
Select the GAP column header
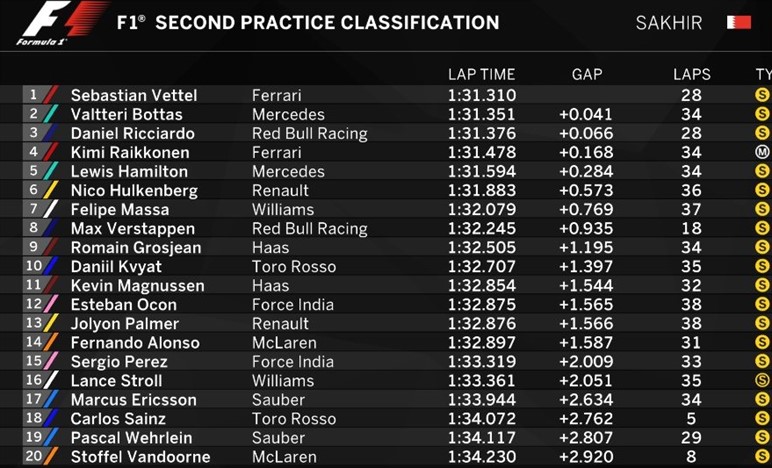(587, 74)
